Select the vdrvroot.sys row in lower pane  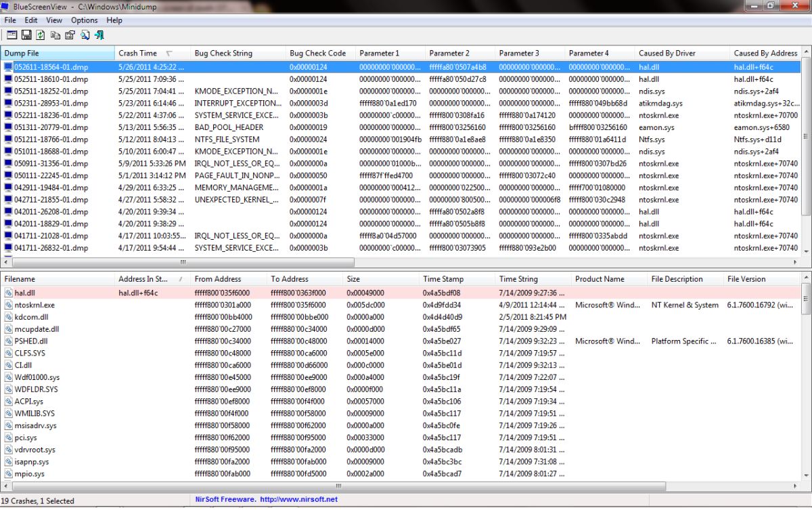tap(401, 450)
